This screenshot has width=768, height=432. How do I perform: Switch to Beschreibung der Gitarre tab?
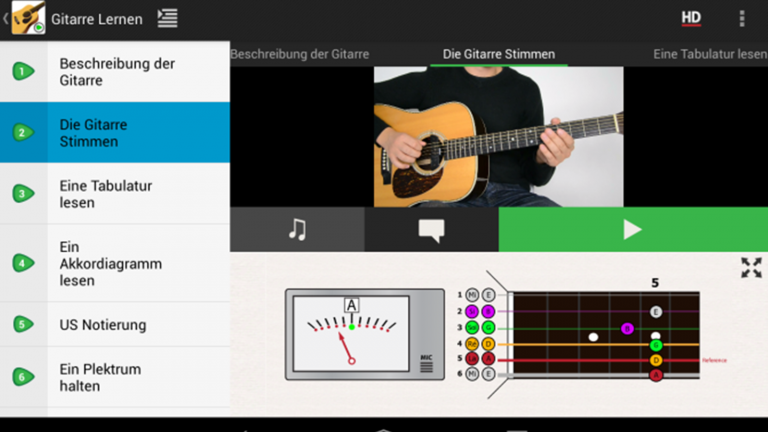tap(300, 54)
